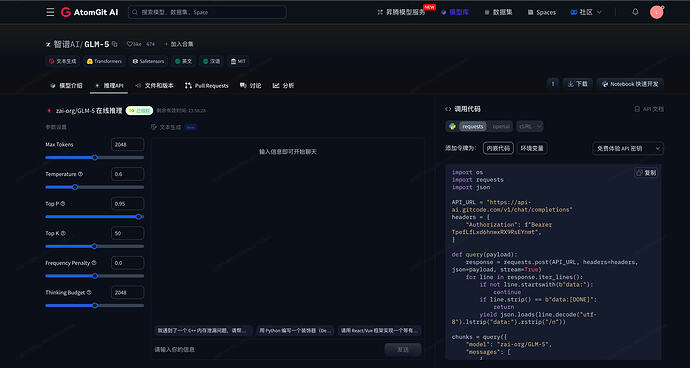The height and width of the screenshot is (368, 690).
Task: Go to 模型库 in navigation
Action: pos(455,12)
